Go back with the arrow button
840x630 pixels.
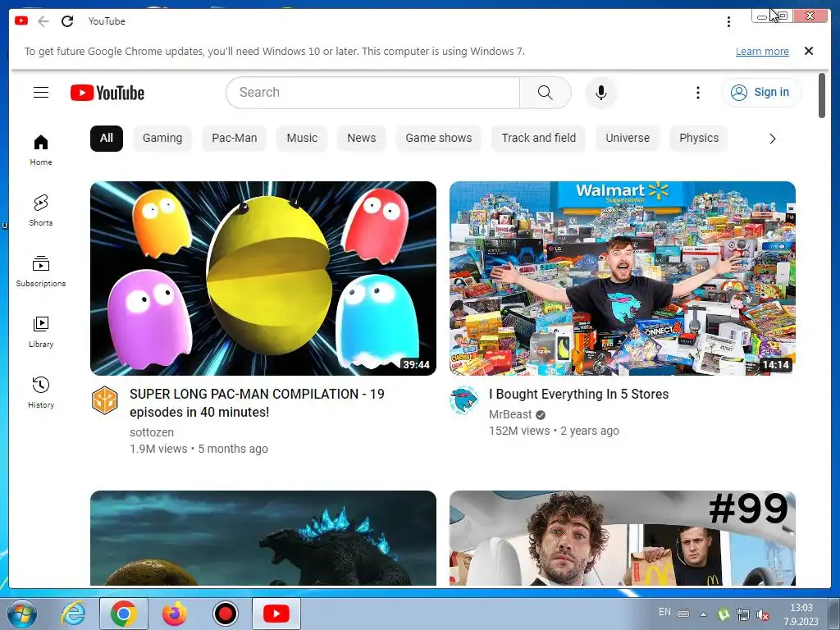tap(43, 21)
